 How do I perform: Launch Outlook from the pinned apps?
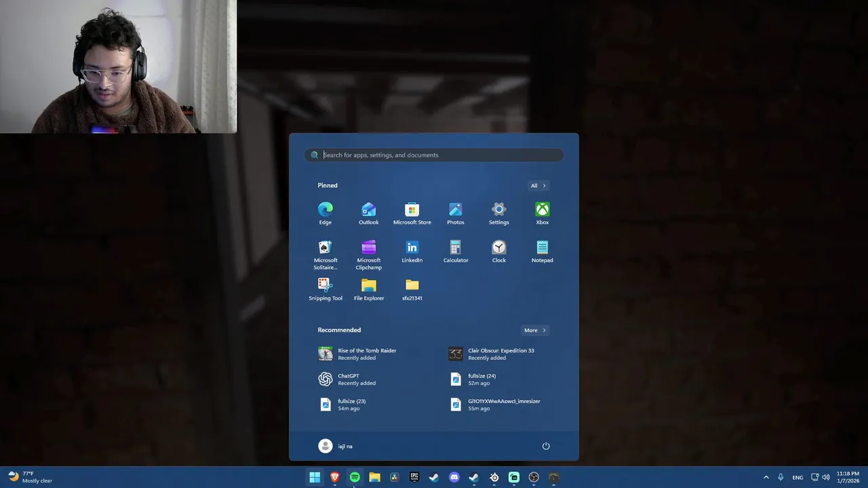[x=369, y=213]
